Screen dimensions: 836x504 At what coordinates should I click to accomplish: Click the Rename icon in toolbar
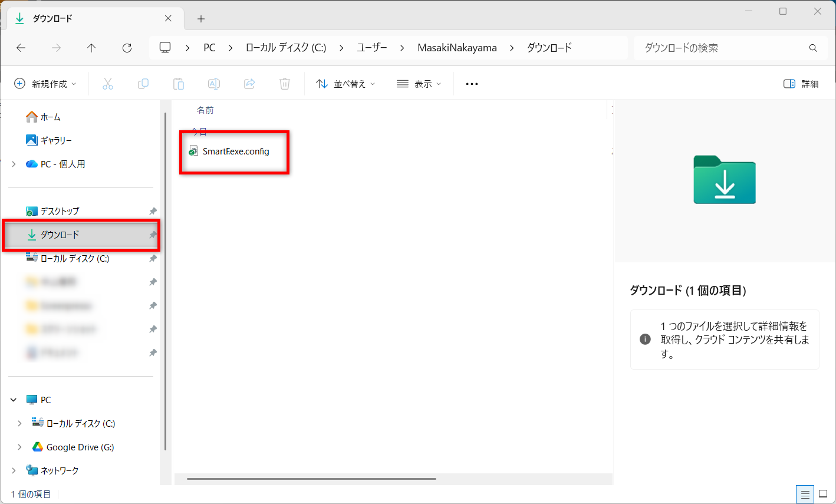(x=214, y=84)
